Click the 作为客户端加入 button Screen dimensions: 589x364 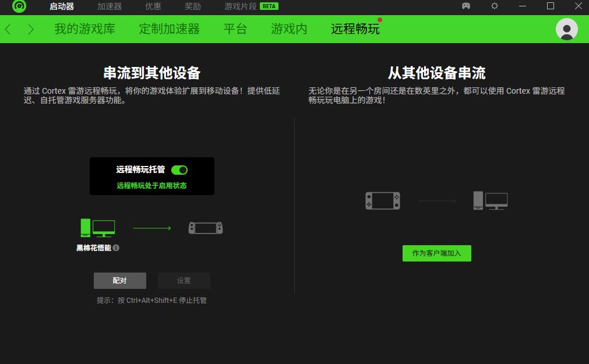click(x=436, y=253)
